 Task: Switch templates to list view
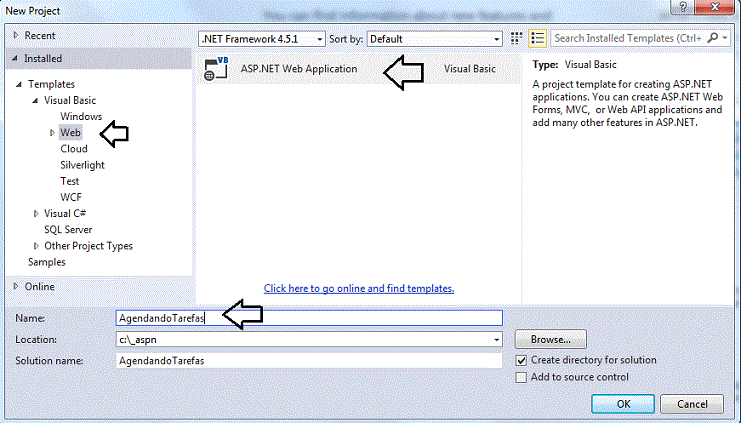(x=537, y=39)
